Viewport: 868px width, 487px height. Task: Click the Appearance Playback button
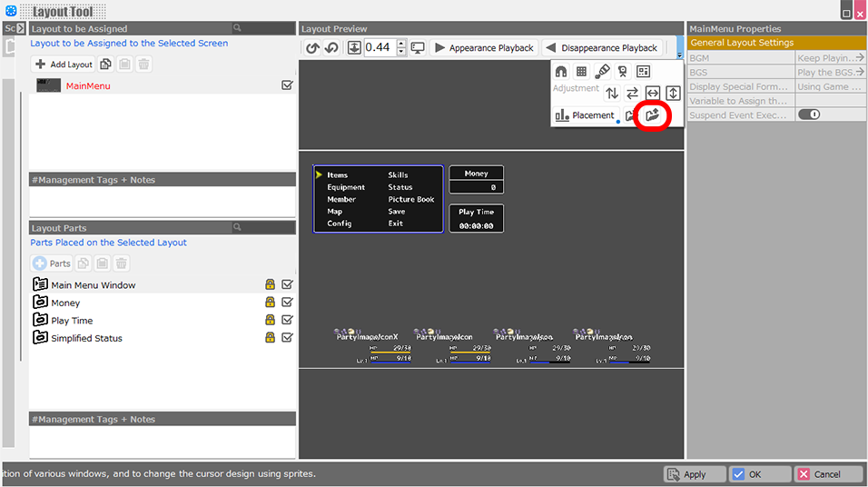pyautogui.click(x=483, y=48)
